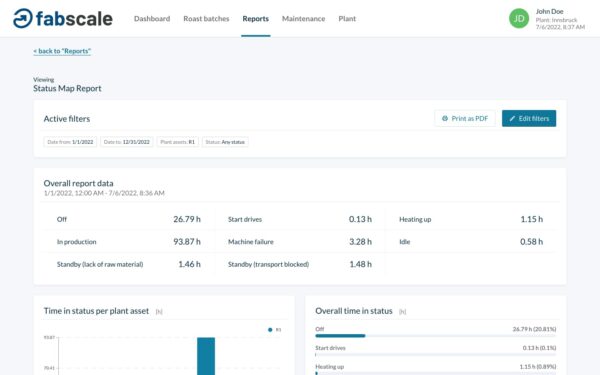Click the tall blue bar in the chart
The image size is (600, 375).
[x=206, y=356]
